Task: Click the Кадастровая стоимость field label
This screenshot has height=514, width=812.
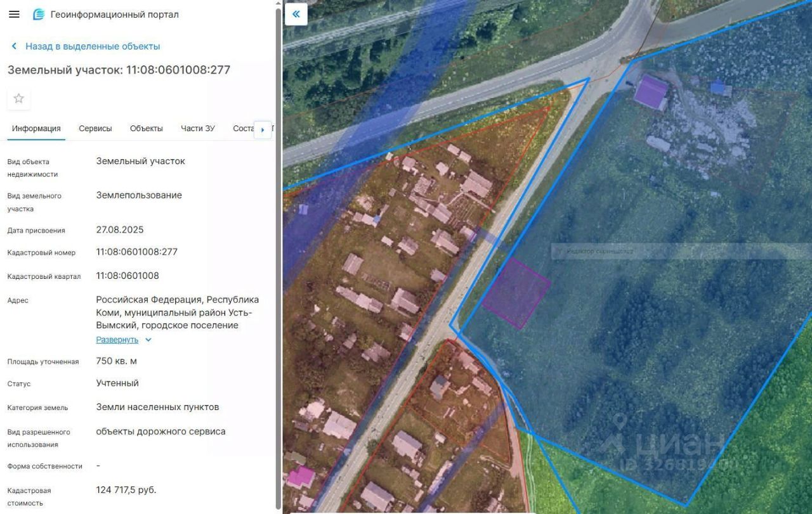Action: point(29,497)
